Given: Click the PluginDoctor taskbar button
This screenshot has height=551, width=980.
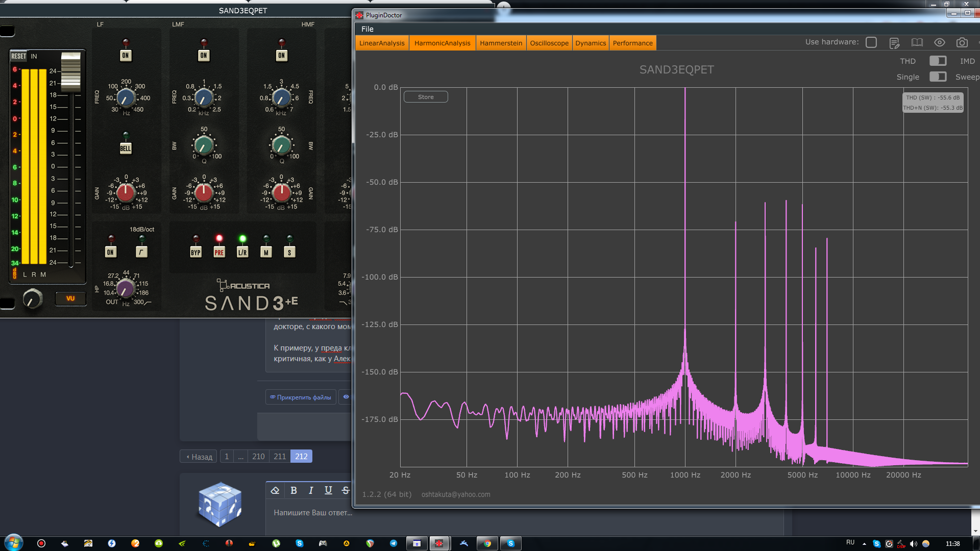Looking at the screenshot, I should [x=438, y=543].
